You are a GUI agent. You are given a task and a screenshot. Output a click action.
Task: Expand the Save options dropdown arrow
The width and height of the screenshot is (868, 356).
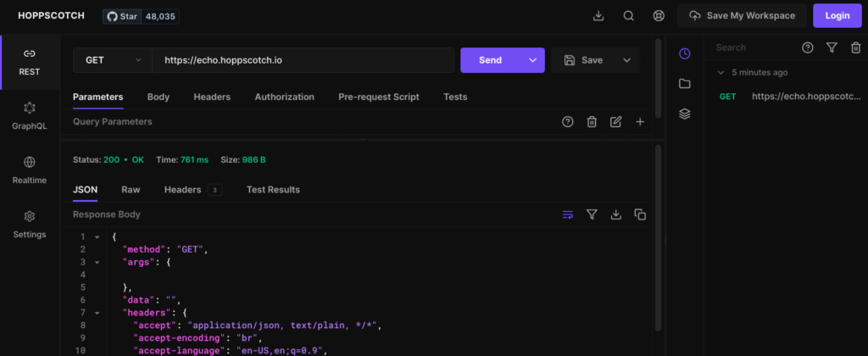(x=627, y=60)
